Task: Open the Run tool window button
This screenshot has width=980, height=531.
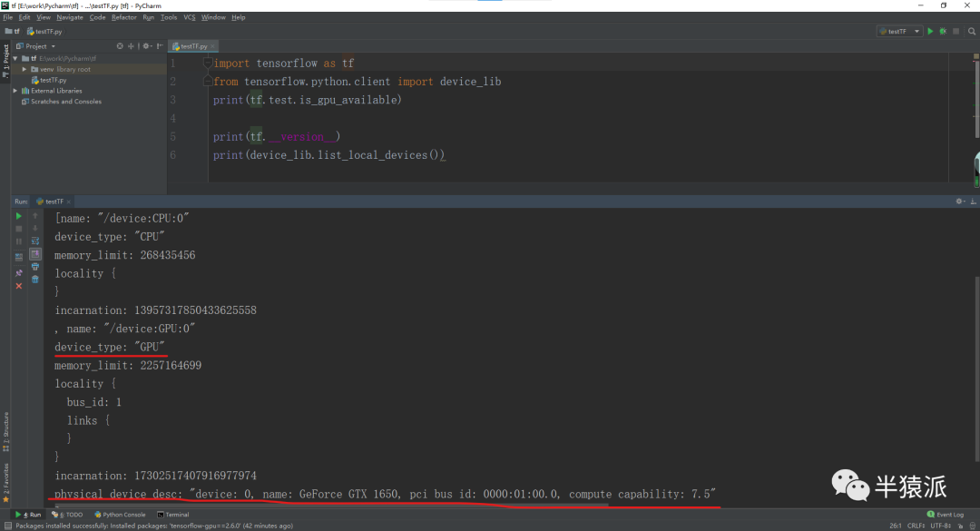Action: [x=28, y=515]
